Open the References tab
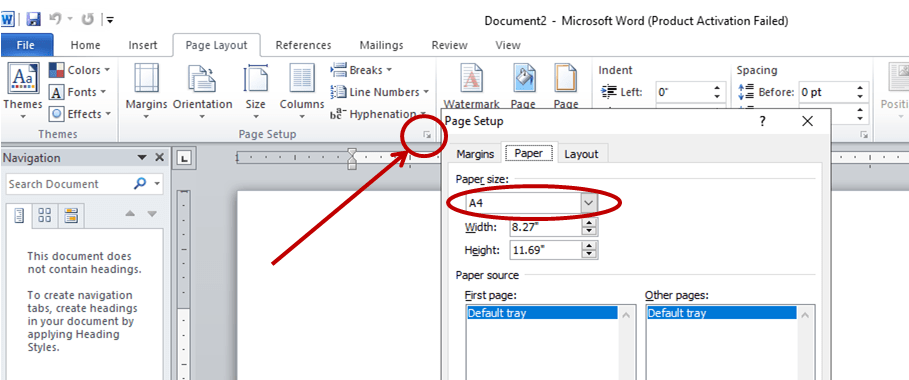 [x=303, y=45]
